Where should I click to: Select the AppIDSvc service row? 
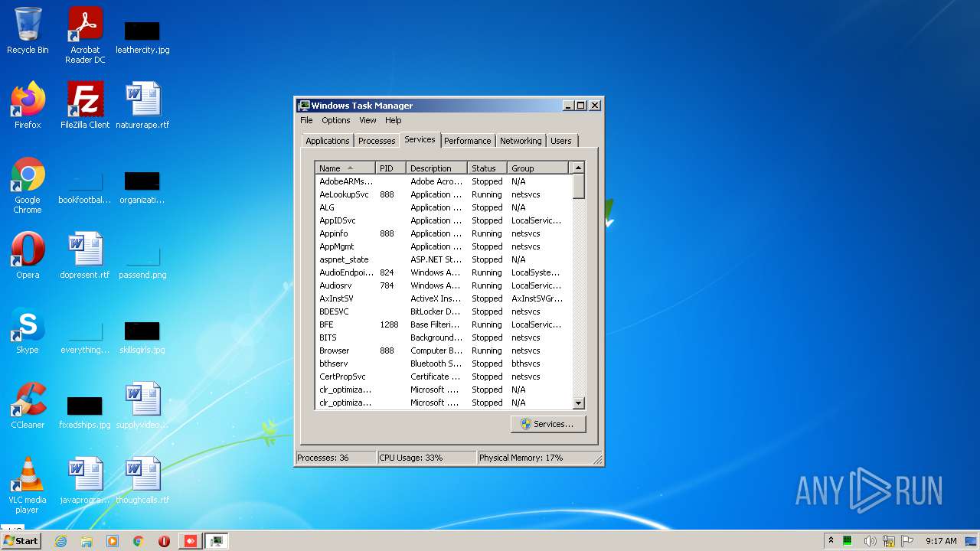click(443, 220)
